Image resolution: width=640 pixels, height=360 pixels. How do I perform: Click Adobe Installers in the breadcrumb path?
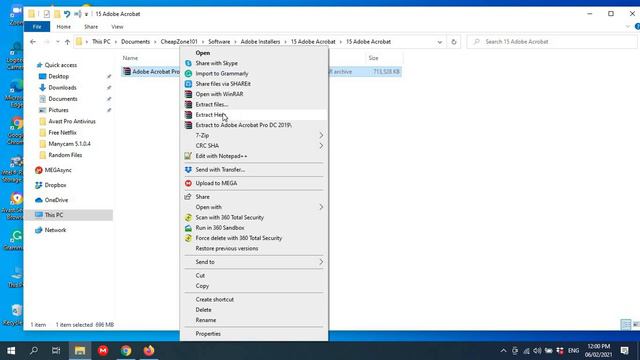click(260, 42)
